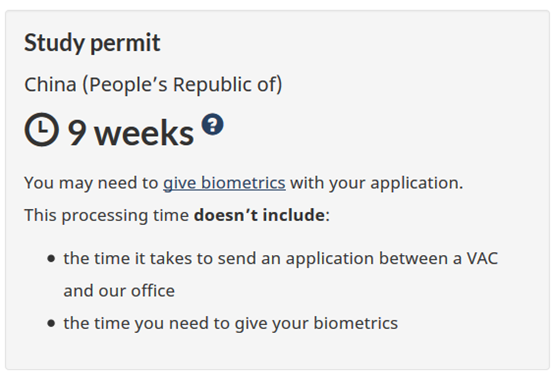The width and height of the screenshot is (553, 376).
Task: Open the give biometrics link
Action: (x=224, y=183)
